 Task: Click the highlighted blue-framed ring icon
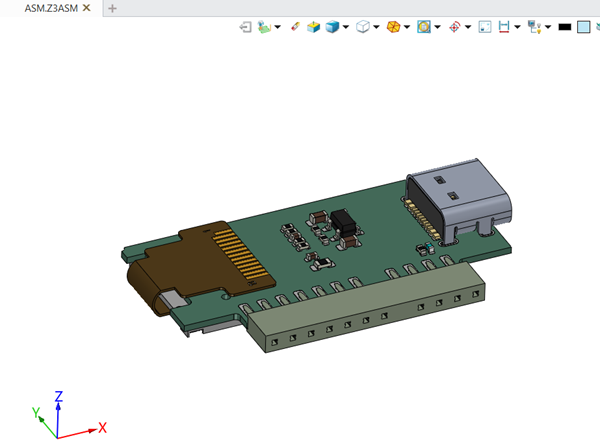click(424, 27)
